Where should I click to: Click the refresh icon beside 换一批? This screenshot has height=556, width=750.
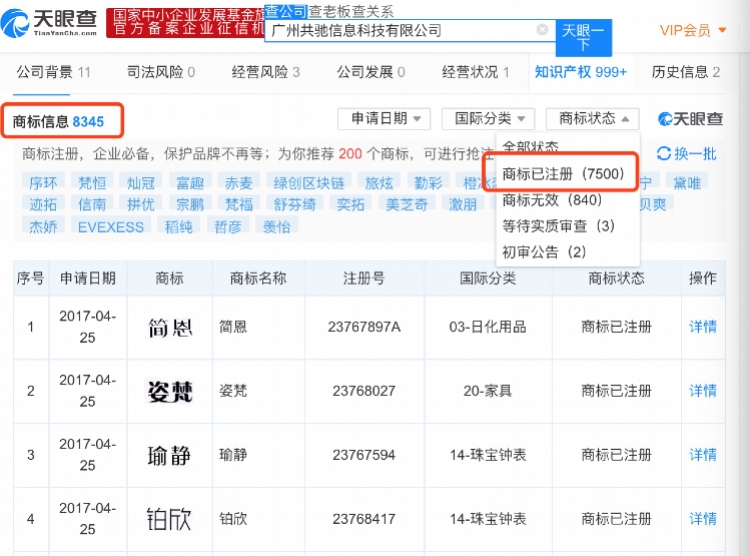click(x=663, y=154)
